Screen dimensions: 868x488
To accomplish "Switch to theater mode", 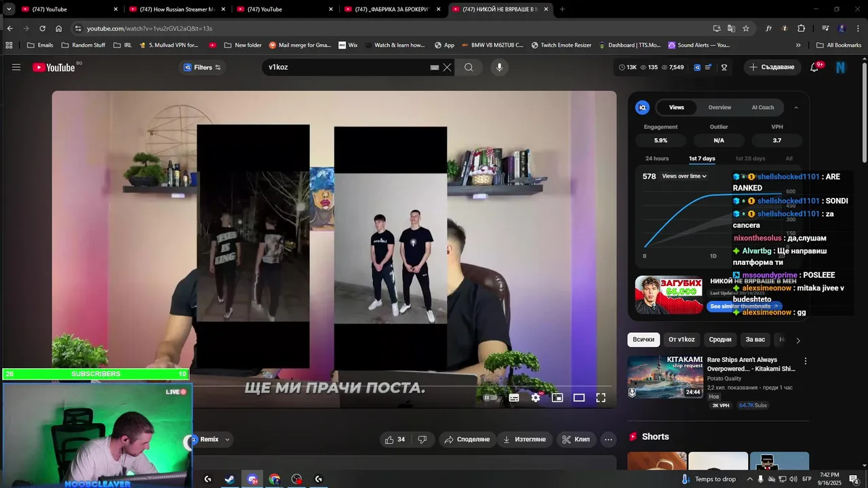I will point(579,398).
